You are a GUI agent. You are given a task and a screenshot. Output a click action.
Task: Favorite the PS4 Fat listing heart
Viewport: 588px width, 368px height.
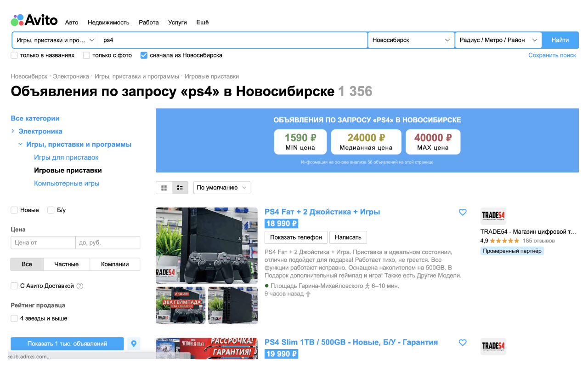coord(463,212)
